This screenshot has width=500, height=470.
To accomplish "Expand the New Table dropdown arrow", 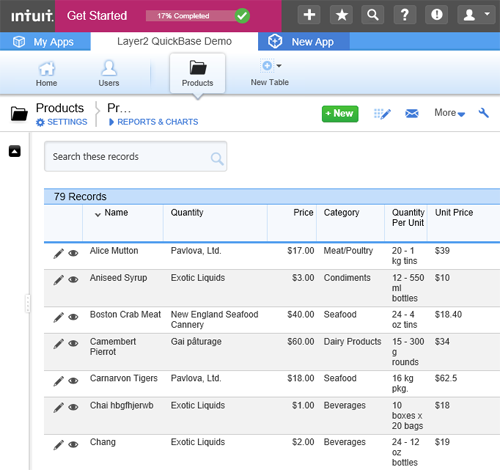I will (x=279, y=66).
